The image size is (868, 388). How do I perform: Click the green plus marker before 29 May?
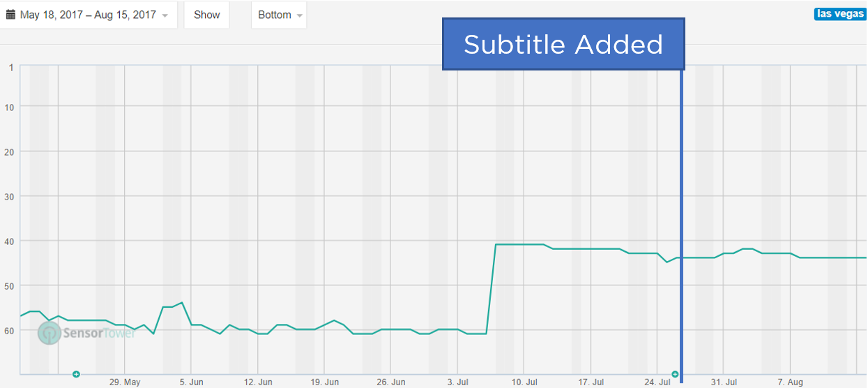click(76, 375)
